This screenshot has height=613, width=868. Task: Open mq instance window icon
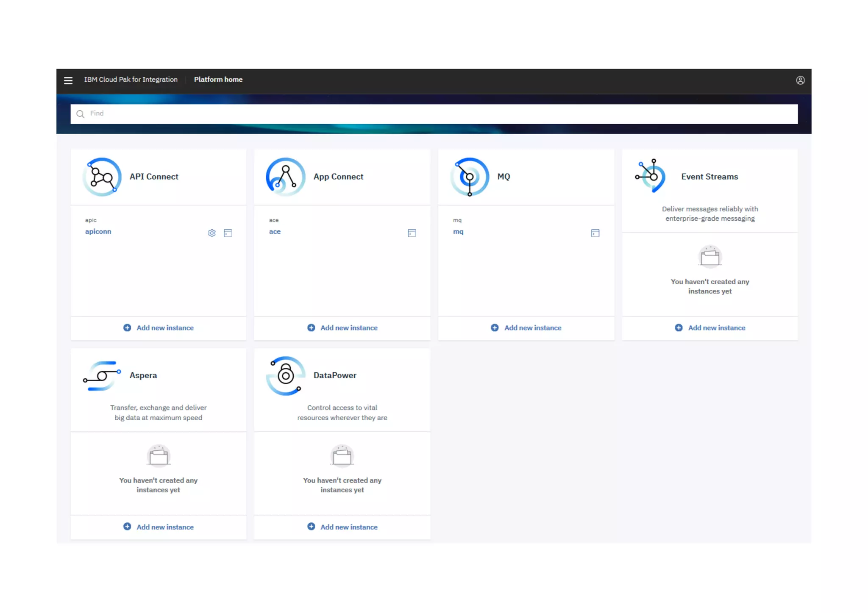(595, 233)
